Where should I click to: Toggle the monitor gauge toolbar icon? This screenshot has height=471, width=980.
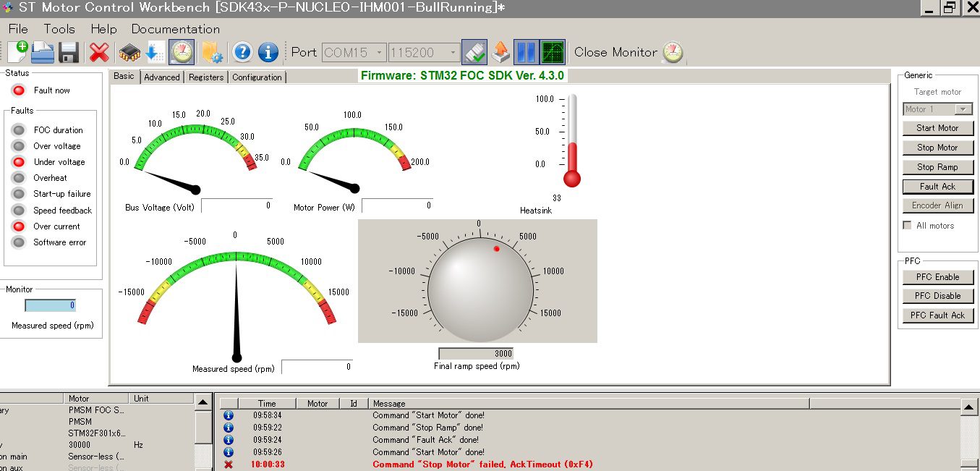point(182,52)
